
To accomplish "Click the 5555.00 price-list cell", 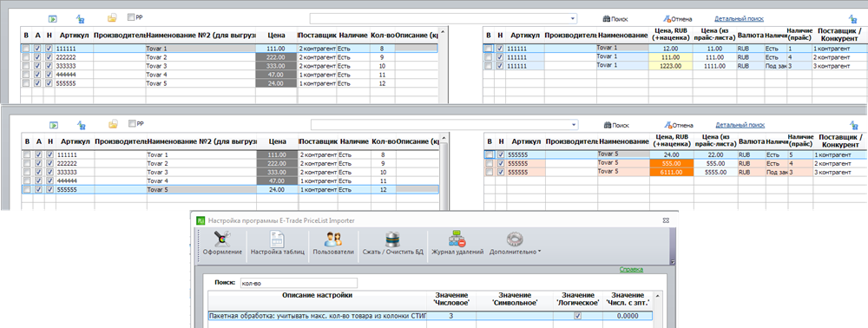I will tap(716, 173).
